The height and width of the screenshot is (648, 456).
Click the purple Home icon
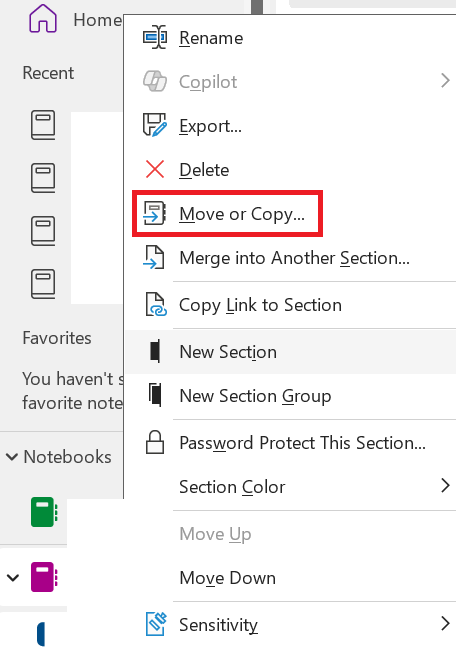pos(43,19)
